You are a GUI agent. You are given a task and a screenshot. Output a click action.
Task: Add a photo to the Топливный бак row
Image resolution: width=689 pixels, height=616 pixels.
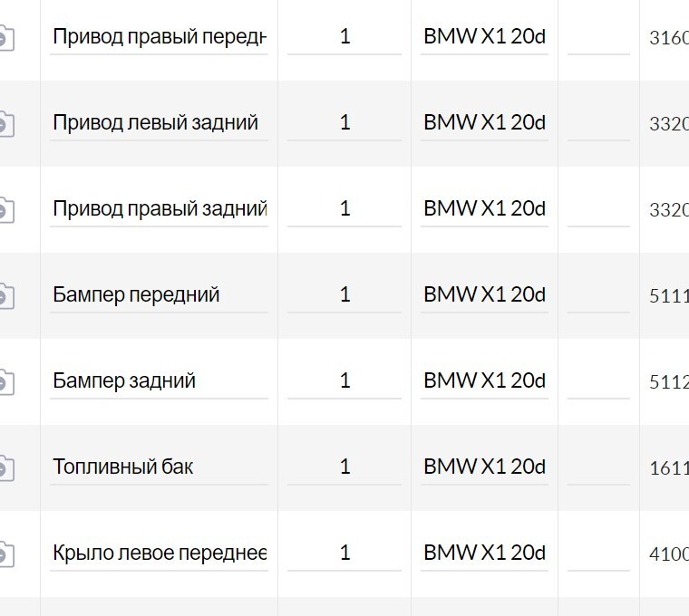(x=5, y=468)
